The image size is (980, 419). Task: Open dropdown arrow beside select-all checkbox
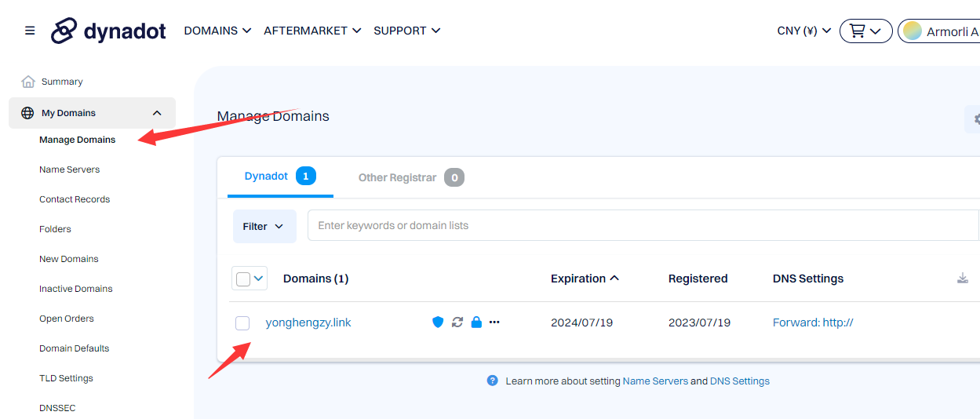click(x=259, y=279)
